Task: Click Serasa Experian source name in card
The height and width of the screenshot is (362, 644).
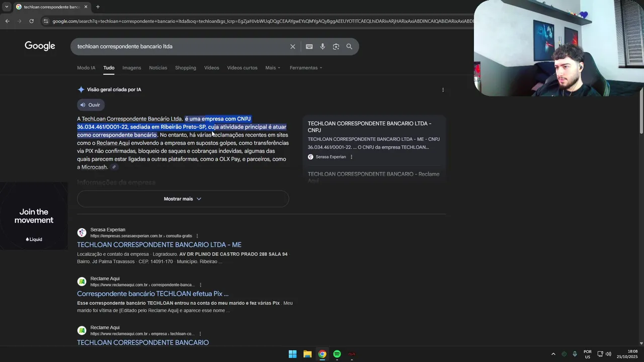Action: pyautogui.click(x=331, y=157)
